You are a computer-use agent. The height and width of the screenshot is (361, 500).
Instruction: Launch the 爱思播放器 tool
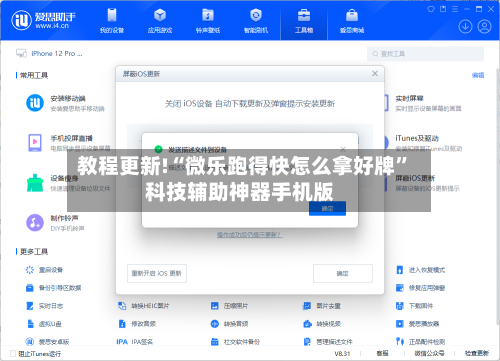(x=417, y=324)
